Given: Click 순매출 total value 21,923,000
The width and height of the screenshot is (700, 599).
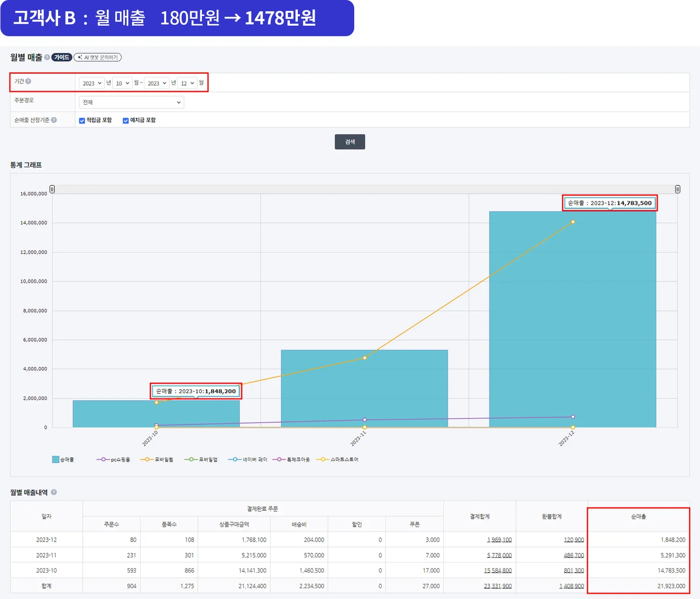Looking at the screenshot, I should click(x=671, y=586).
